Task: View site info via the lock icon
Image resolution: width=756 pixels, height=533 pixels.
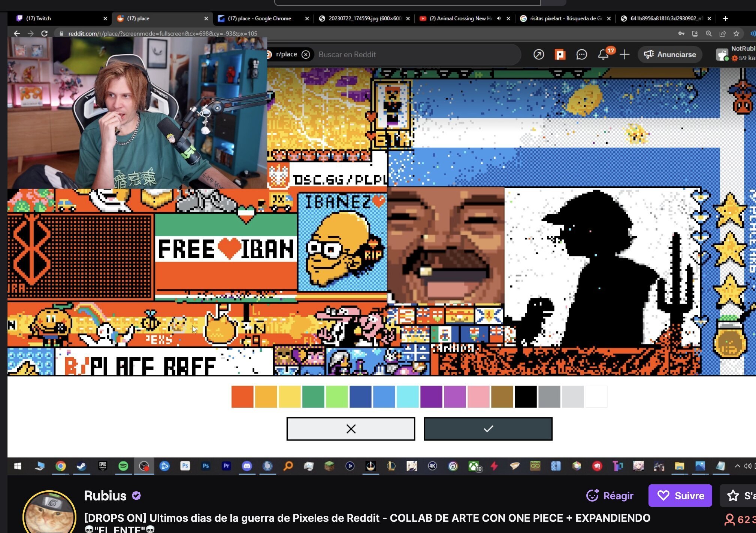Action: click(61, 34)
